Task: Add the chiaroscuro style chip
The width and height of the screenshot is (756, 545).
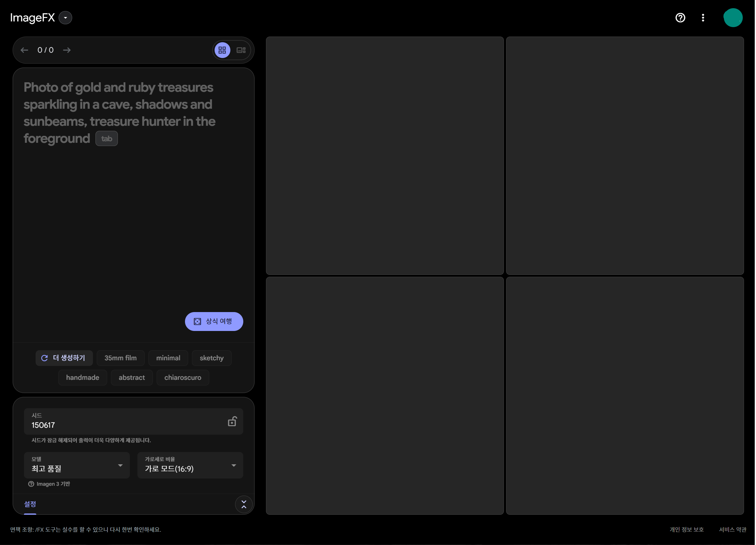Action: (183, 378)
